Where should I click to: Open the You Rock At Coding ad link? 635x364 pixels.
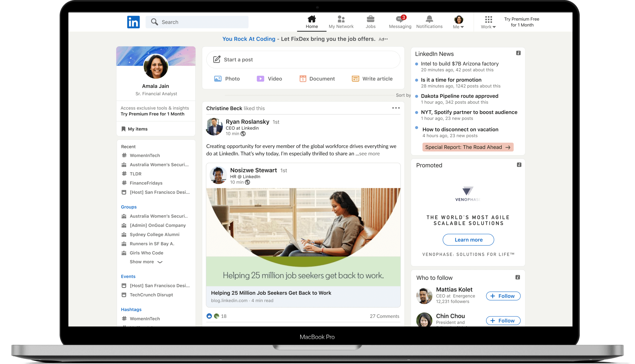point(249,39)
